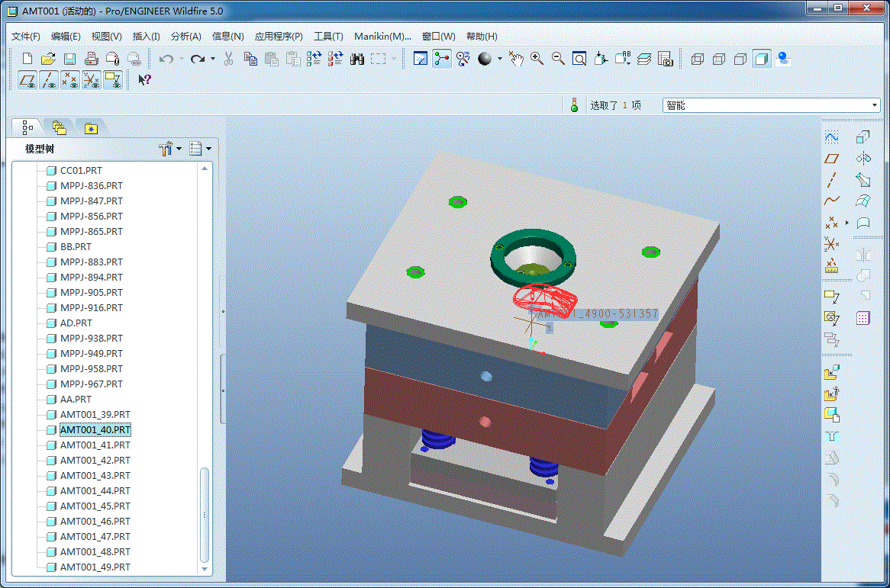Select the Wireframe display style icon
Screen dimensions: 890x588
click(x=697, y=59)
